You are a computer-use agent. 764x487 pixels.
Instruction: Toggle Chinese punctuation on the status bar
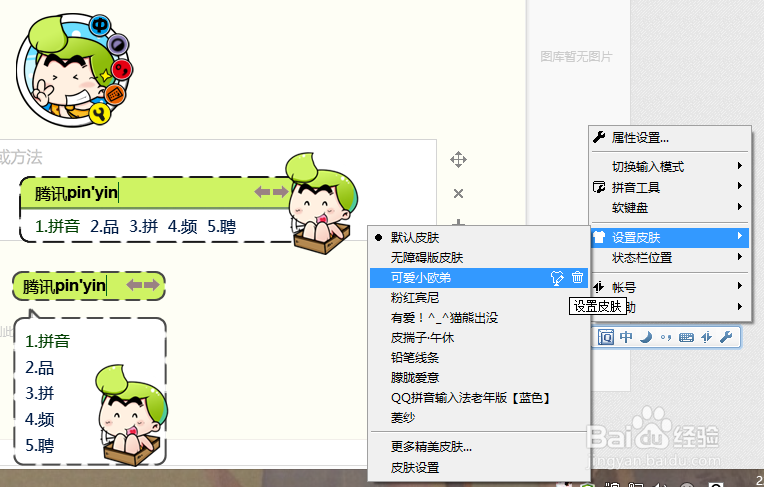[666, 337]
